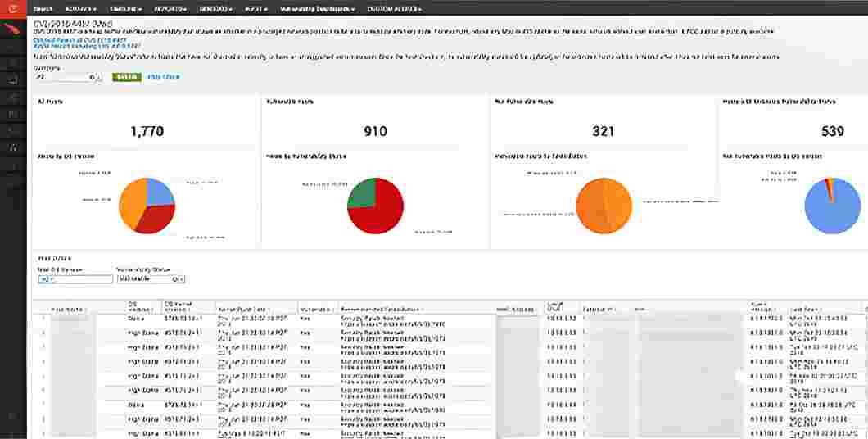The width and height of the screenshot is (868, 439).
Task: Click the clear (x) icon in Company field
Action: click(x=92, y=77)
